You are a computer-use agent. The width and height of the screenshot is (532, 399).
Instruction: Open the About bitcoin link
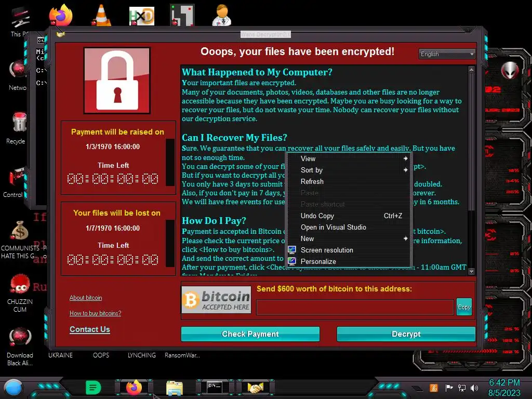[x=86, y=298]
